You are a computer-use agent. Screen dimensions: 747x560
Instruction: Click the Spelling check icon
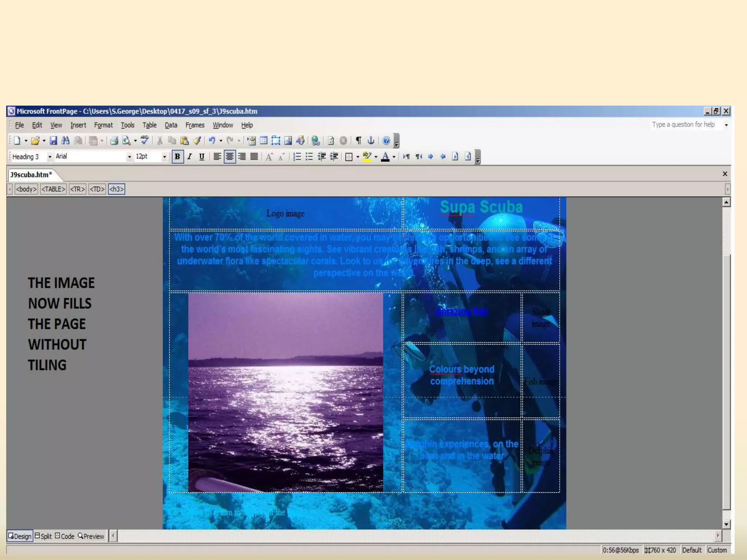pos(144,140)
